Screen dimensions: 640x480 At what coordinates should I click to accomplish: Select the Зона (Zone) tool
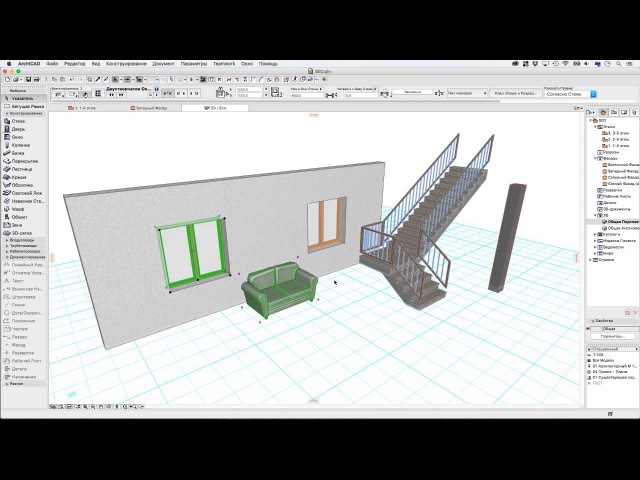click(24, 225)
